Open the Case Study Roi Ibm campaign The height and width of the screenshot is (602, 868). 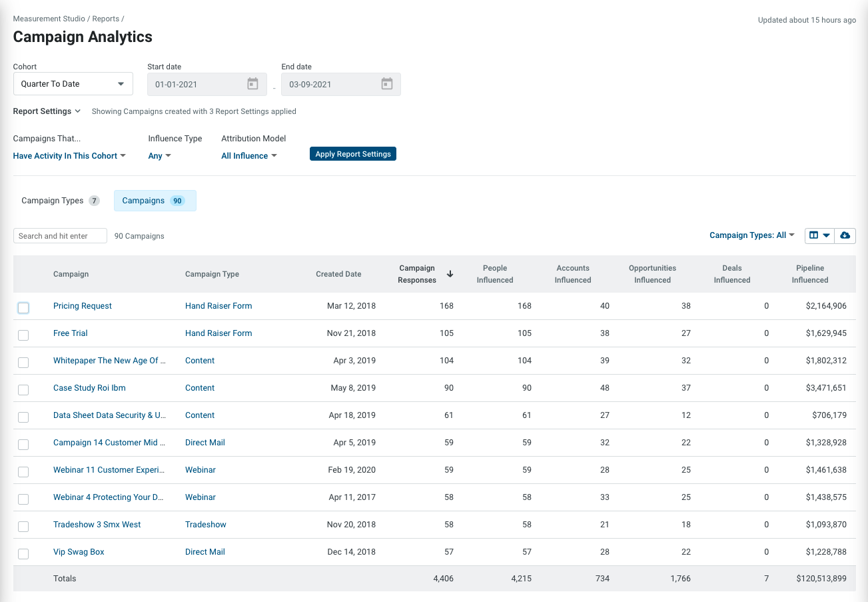[x=89, y=388]
